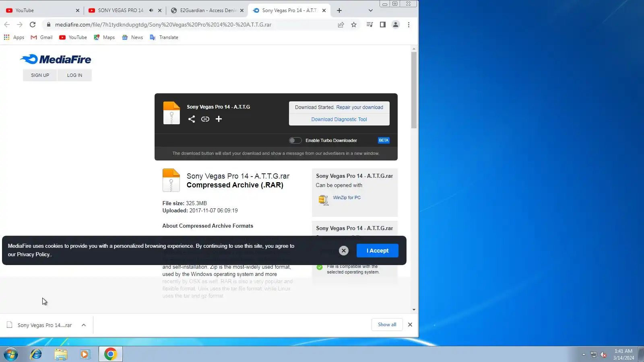Click the address bar URL
644x362 pixels.
click(163, 25)
